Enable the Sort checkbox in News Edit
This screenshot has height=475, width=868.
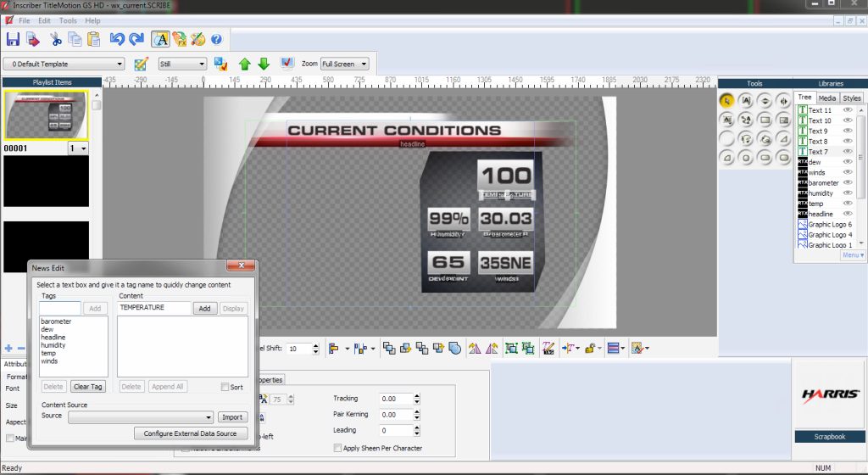click(x=225, y=387)
